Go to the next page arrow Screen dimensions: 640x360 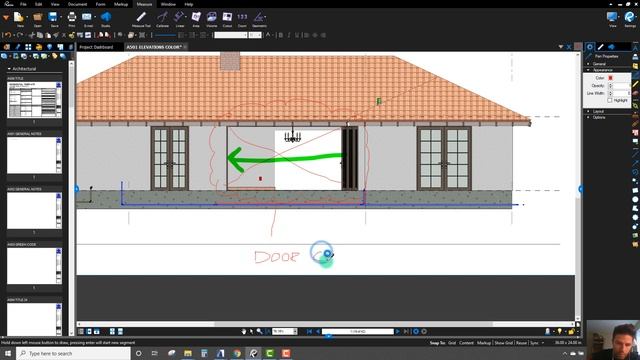[x=398, y=331]
